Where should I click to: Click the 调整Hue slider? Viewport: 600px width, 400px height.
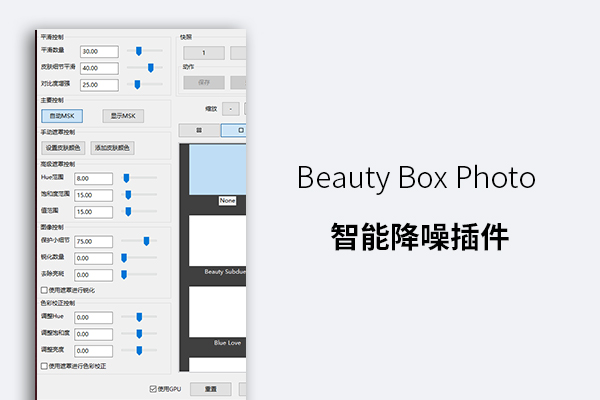tap(139, 317)
